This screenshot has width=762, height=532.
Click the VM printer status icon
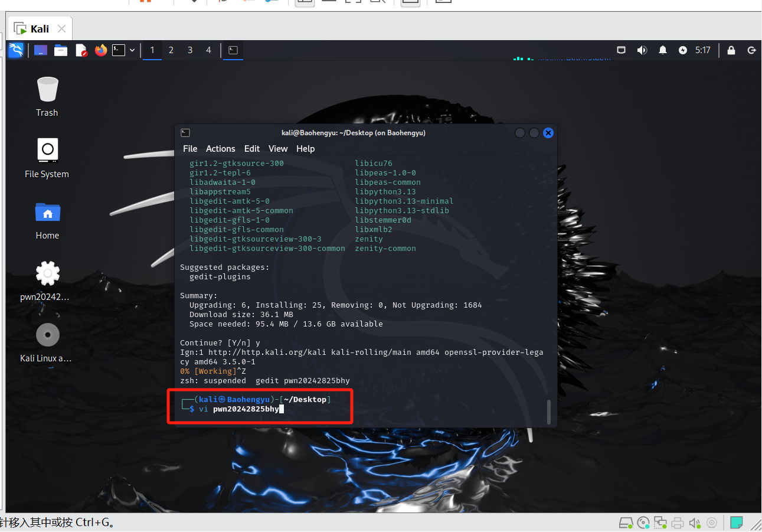click(x=678, y=523)
